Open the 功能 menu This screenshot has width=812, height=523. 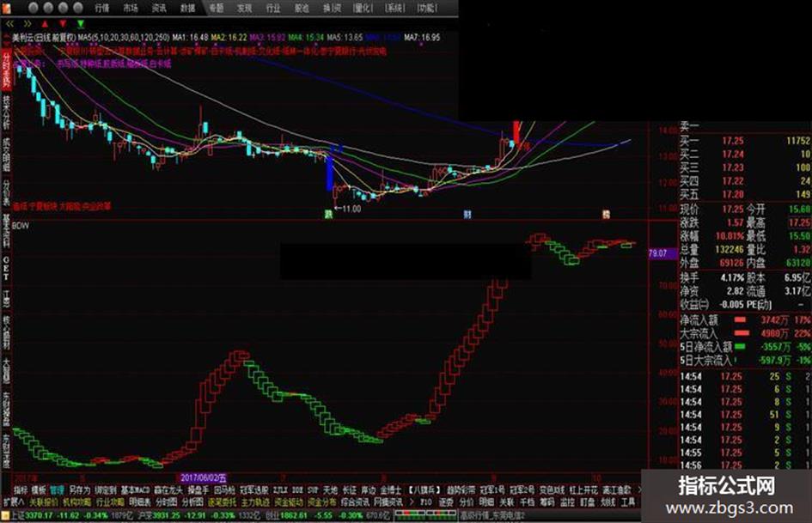pos(427,8)
